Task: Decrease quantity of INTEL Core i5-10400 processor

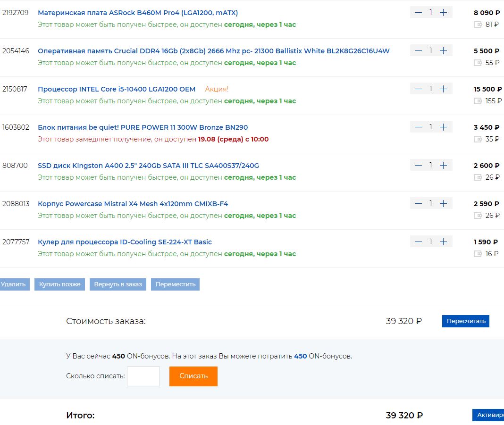Action: point(418,89)
